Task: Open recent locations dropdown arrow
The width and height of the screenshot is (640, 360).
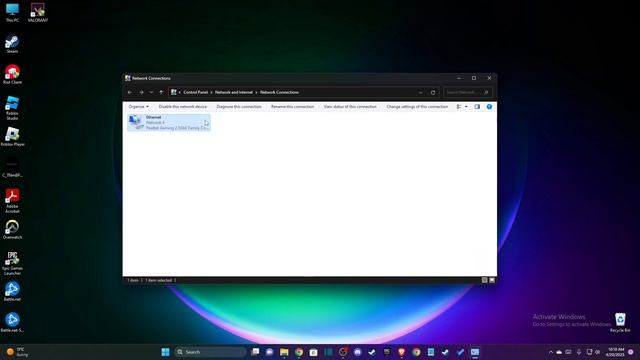Action: [151, 93]
